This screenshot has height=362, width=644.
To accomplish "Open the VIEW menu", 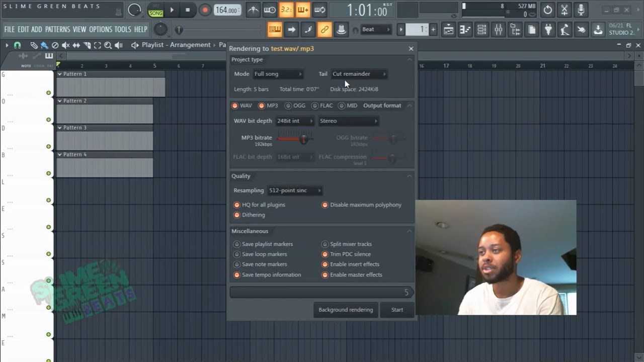I will [79, 30].
